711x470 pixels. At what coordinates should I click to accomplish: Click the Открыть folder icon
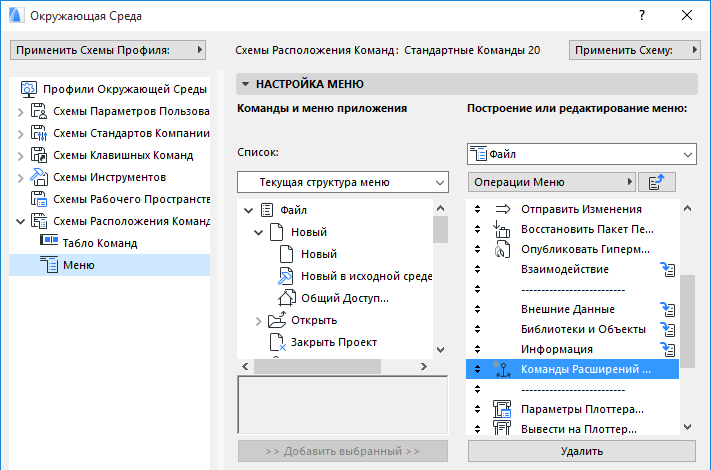[278, 320]
